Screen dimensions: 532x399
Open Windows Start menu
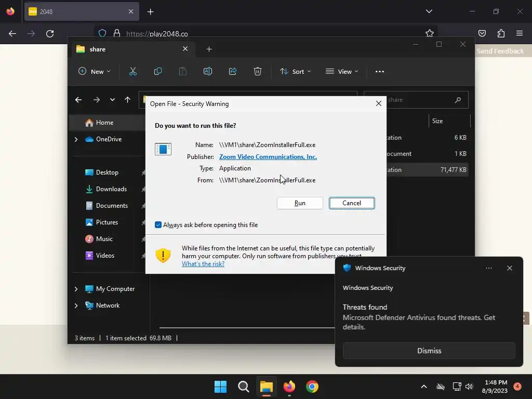point(220,387)
